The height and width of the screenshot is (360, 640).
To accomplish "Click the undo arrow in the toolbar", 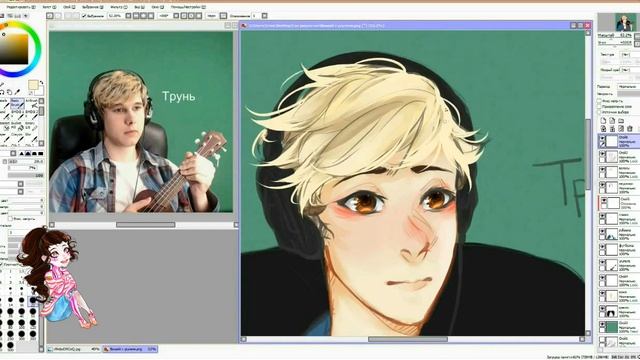I will pyautogui.click(x=49, y=16).
